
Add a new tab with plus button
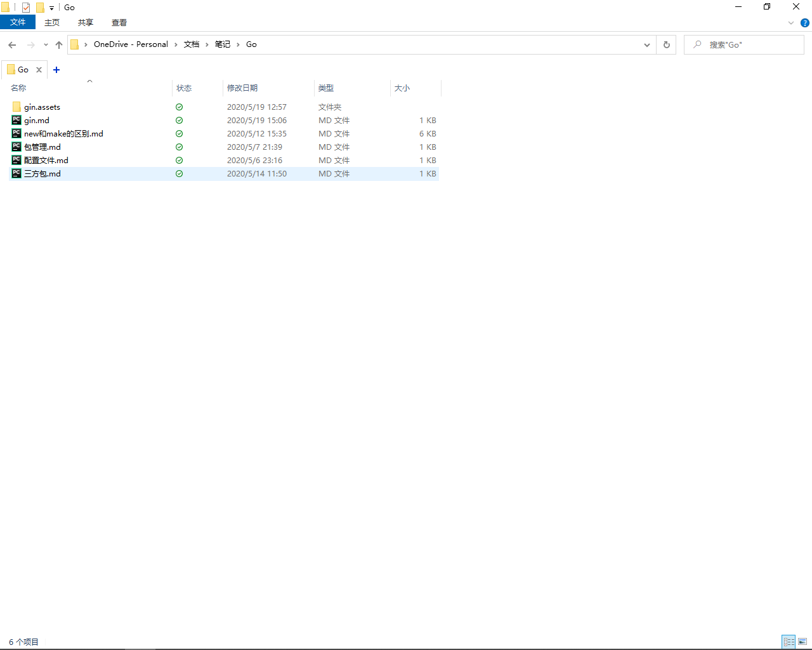[x=56, y=70]
